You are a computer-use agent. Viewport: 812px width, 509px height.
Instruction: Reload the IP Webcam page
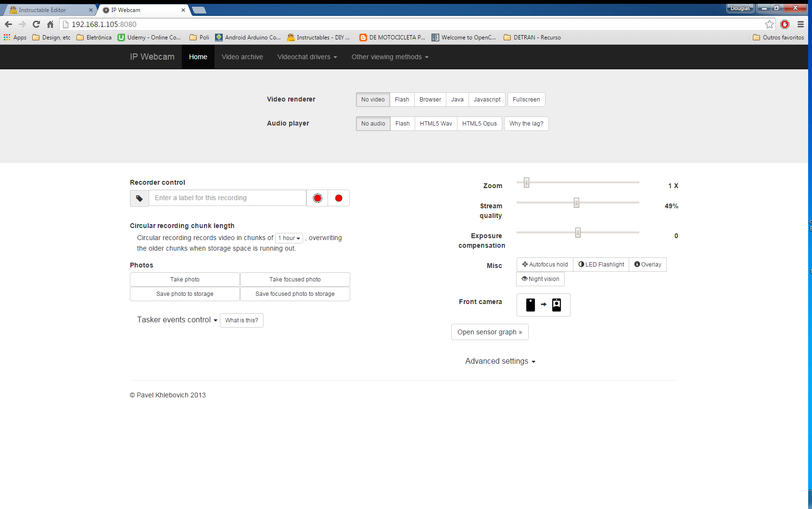(x=36, y=24)
